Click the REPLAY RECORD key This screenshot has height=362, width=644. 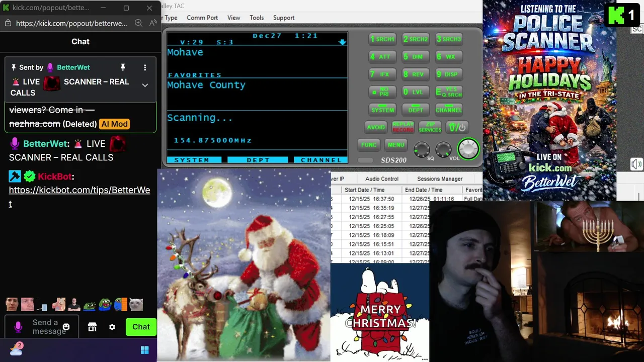403,127
